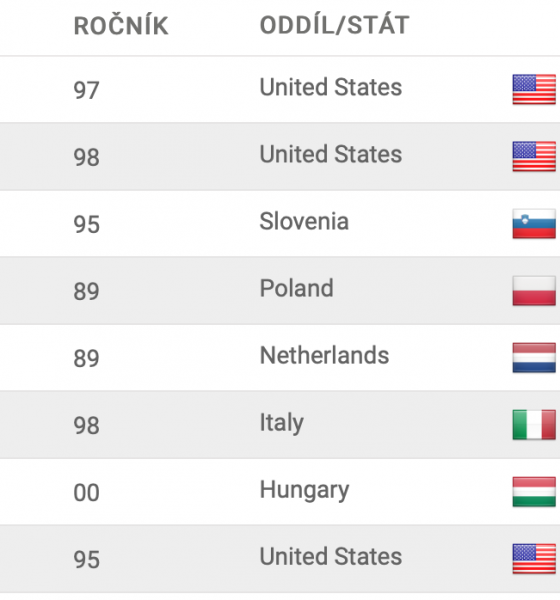
Task: Open the Italy country name
Action: [282, 423]
